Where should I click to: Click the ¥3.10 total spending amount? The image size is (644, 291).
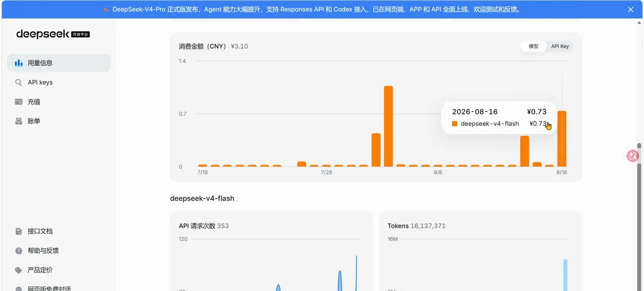[239, 46]
